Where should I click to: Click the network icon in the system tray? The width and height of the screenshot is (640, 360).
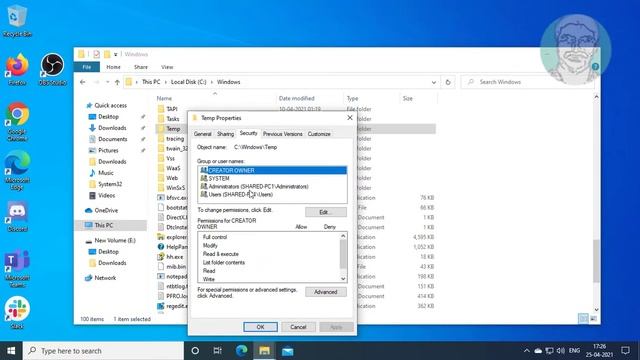pos(549,351)
